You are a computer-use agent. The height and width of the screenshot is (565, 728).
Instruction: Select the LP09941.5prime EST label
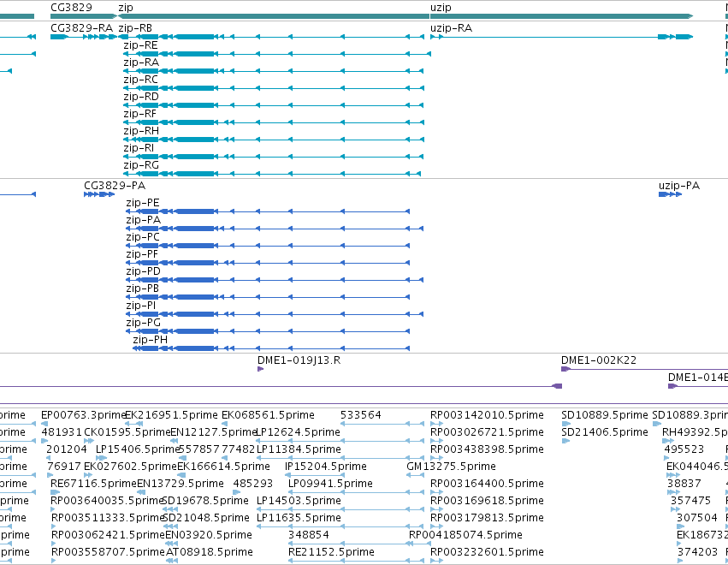pos(330,484)
